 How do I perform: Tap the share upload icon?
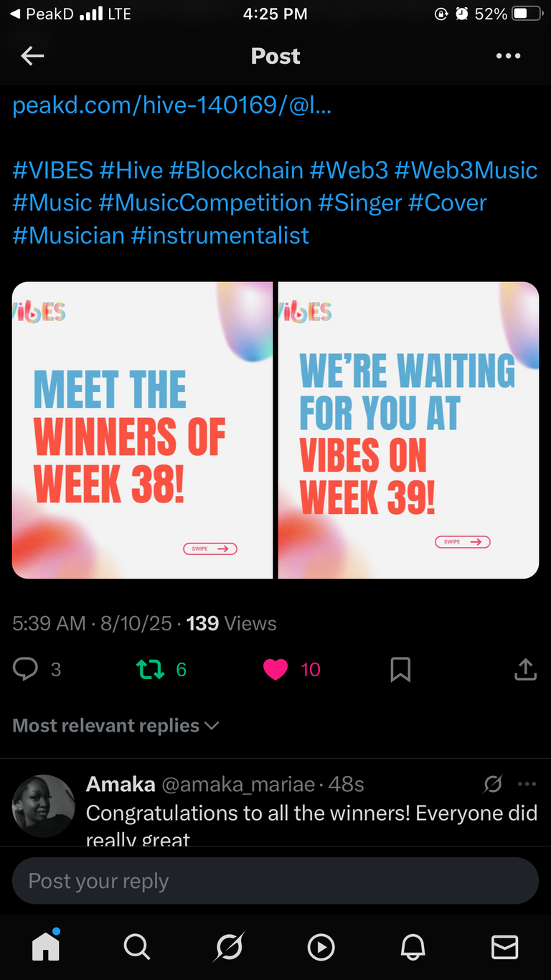tap(525, 669)
